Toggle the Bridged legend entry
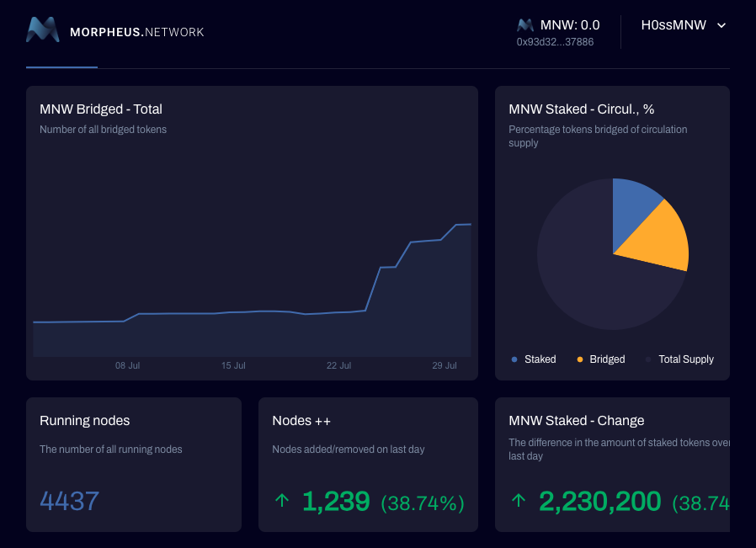This screenshot has width=756, height=548. (601, 359)
